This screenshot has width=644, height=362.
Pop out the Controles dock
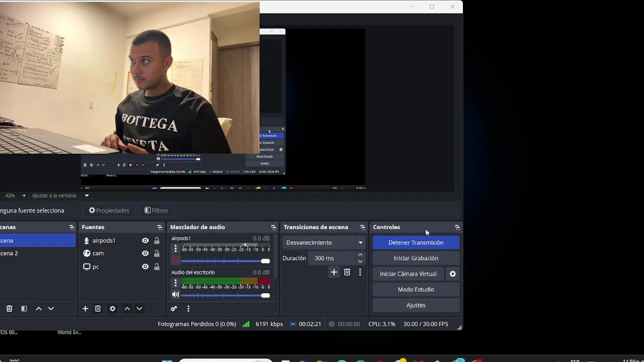coord(457,227)
